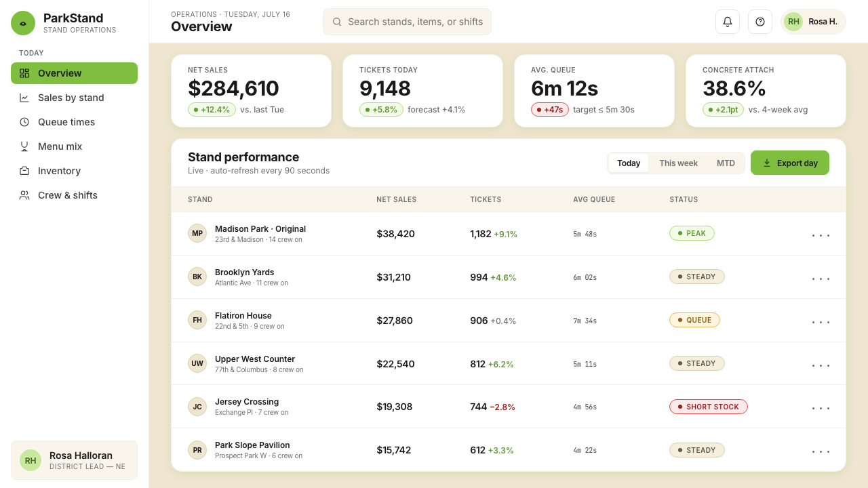The height and width of the screenshot is (488, 868).
Task: Click the Menu mix cup icon
Action: 24,146
